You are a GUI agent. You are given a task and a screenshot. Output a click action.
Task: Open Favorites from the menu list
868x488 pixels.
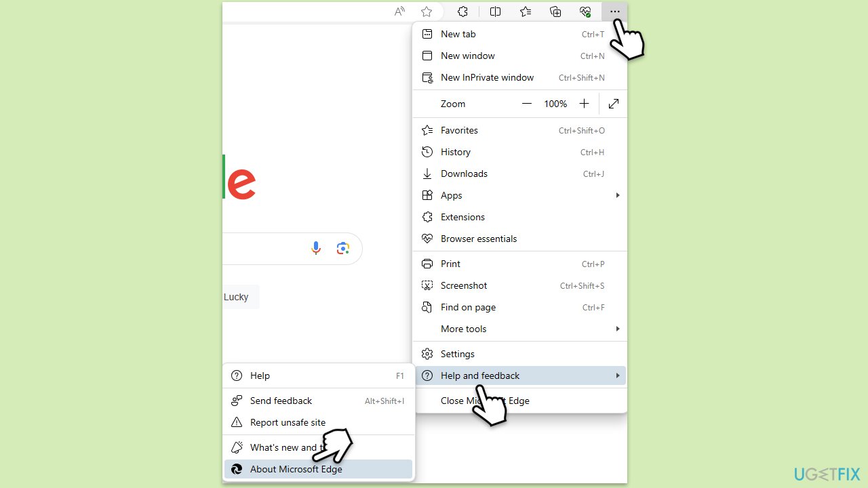click(519, 130)
